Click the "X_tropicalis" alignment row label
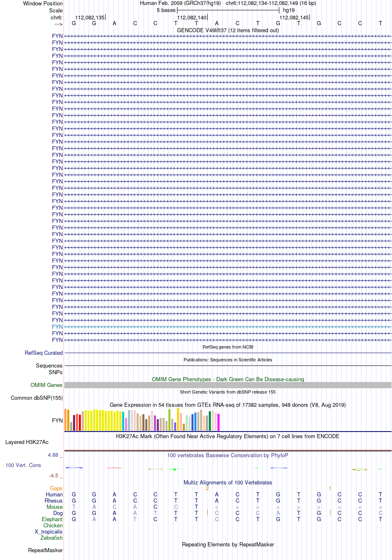The image size is (392, 560). click(49, 532)
